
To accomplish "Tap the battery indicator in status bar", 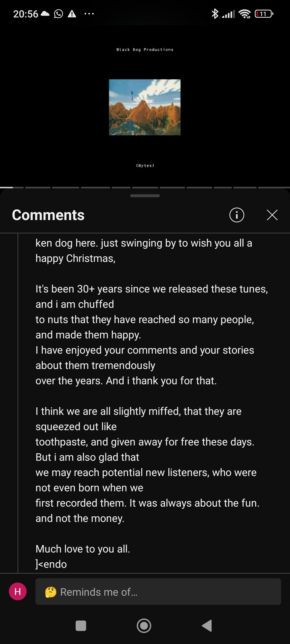I will pos(264,14).
